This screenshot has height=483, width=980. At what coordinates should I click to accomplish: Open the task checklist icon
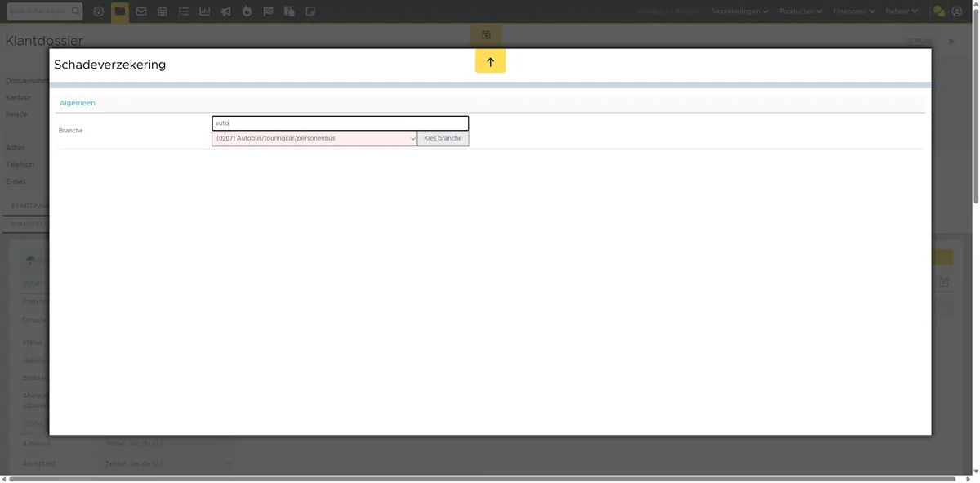(x=183, y=11)
